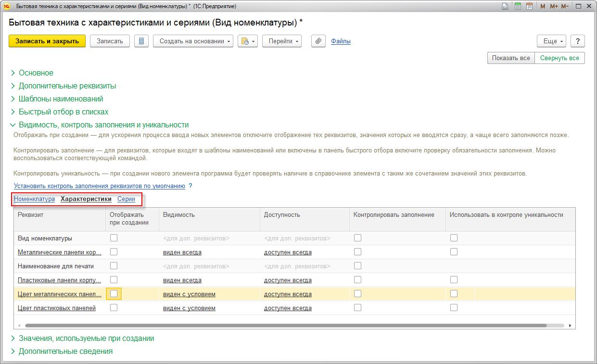Click the M memory button
Screen dimensions: 597x364
[543, 6]
